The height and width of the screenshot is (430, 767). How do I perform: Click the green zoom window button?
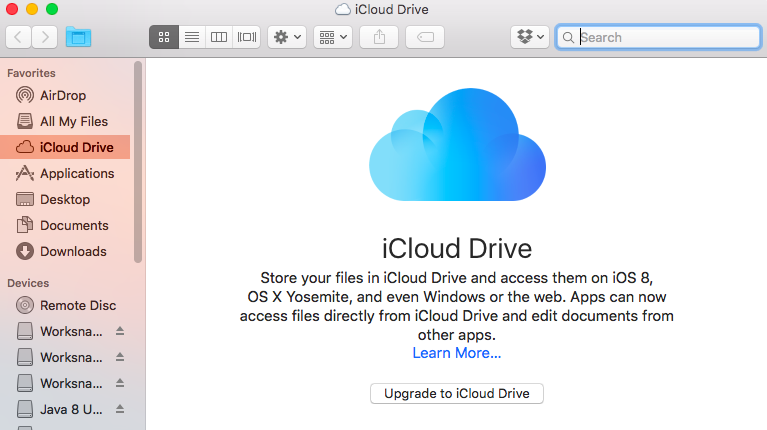pos(52,9)
